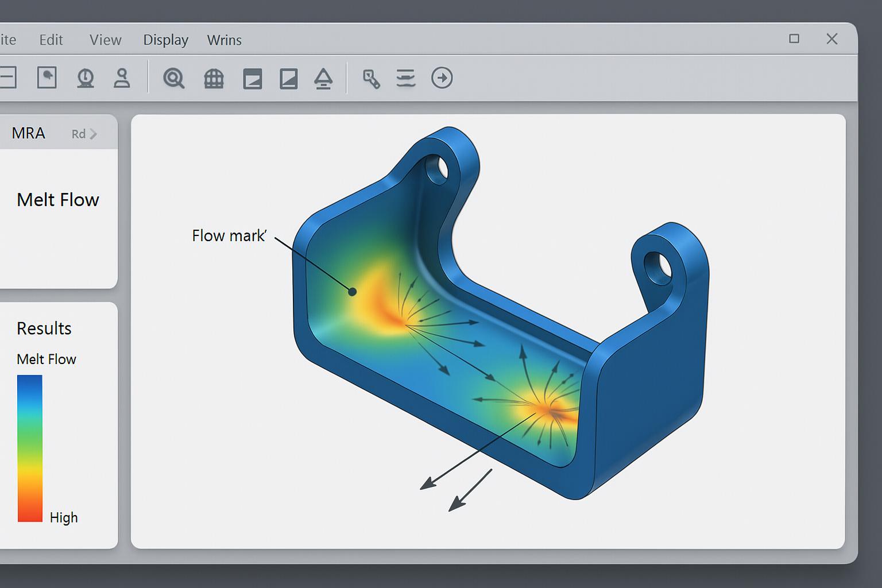Click the Flow mark annotation label
882x588 pixels.
229,235
